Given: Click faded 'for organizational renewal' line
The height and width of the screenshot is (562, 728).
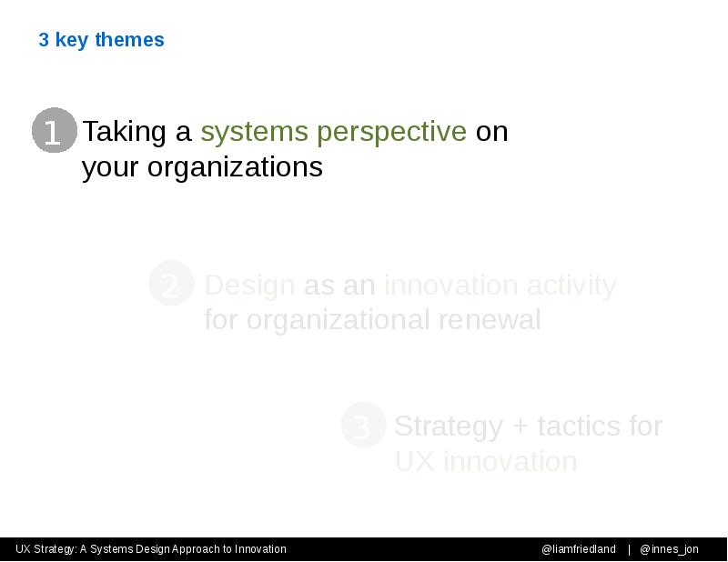Looking at the screenshot, I should coord(372,320).
